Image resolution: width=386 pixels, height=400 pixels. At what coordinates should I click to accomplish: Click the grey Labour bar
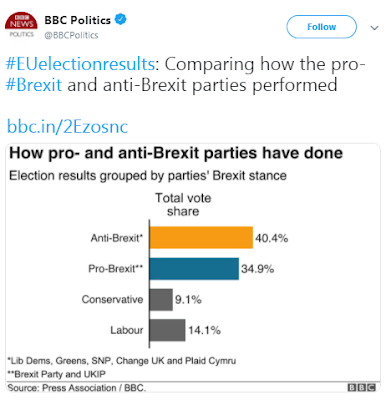pyautogui.click(x=168, y=330)
